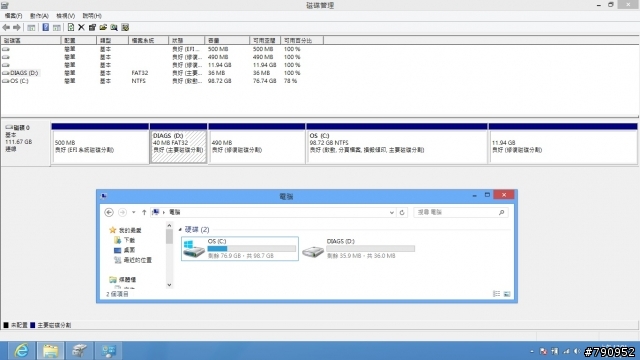Open the 動作(A) menu
This screenshot has height=360, width=640.
point(39,16)
